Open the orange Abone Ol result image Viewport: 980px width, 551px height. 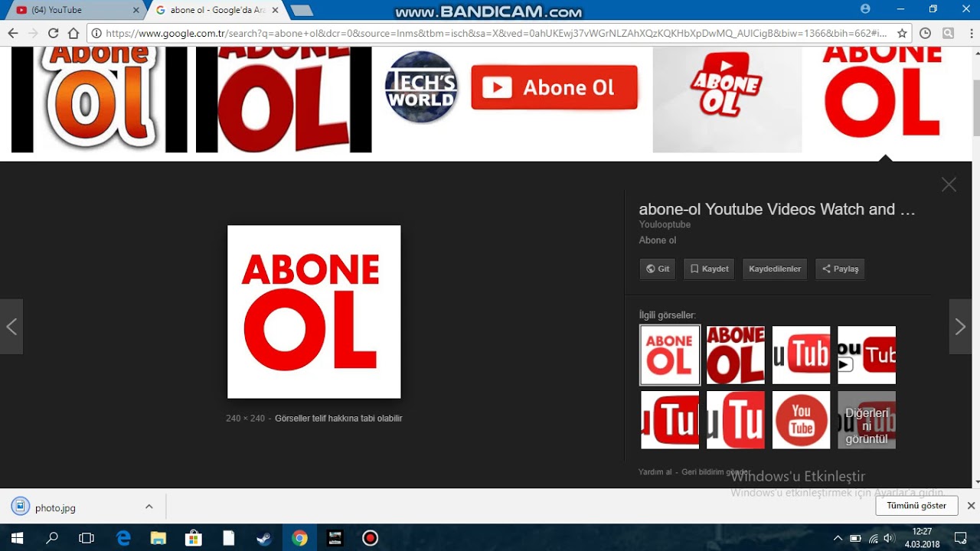pos(100,99)
